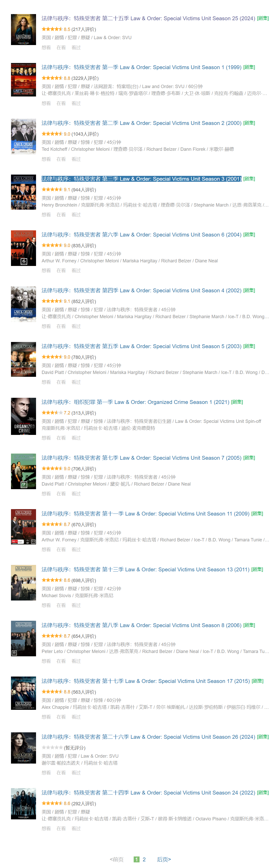This screenshot has width=275, height=868.
Task: Open Season 25 poster thumbnail
Action: pyautogui.click(x=23, y=29)
